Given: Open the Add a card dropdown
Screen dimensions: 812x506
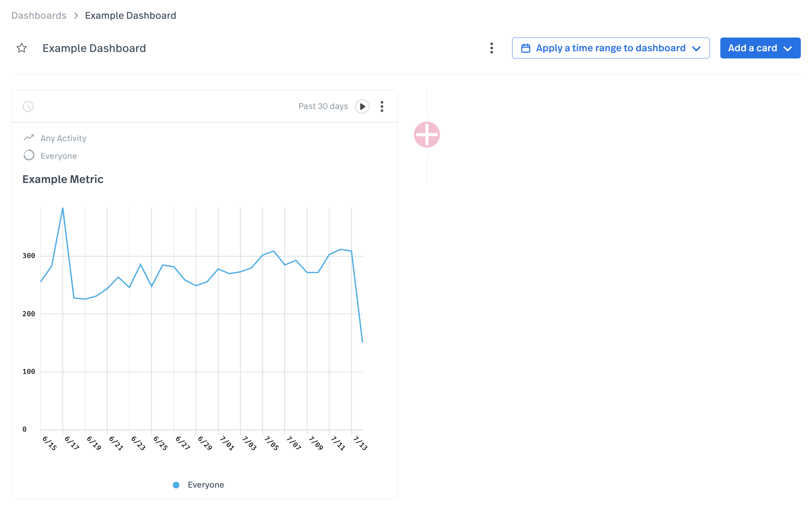Looking at the screenshot, I should click(x=760, y=48).
